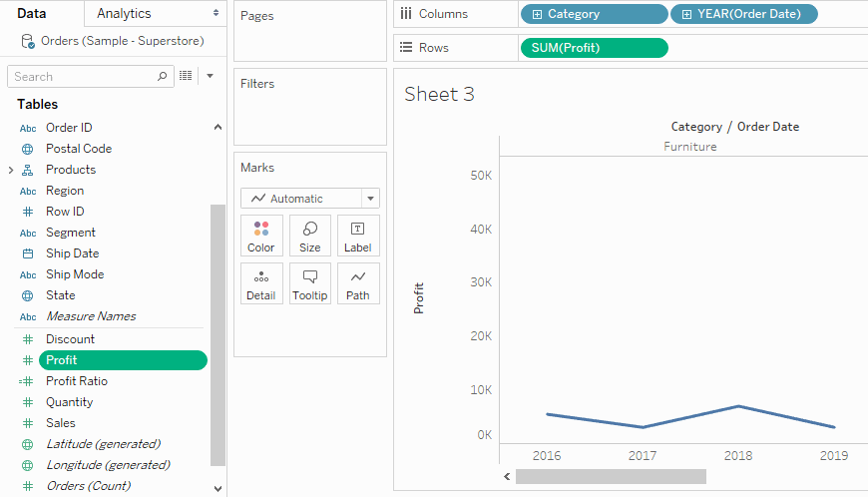Open the Label mark card
Image resolution: width=868 pixels, height=497 pixels.
point(358,236)
